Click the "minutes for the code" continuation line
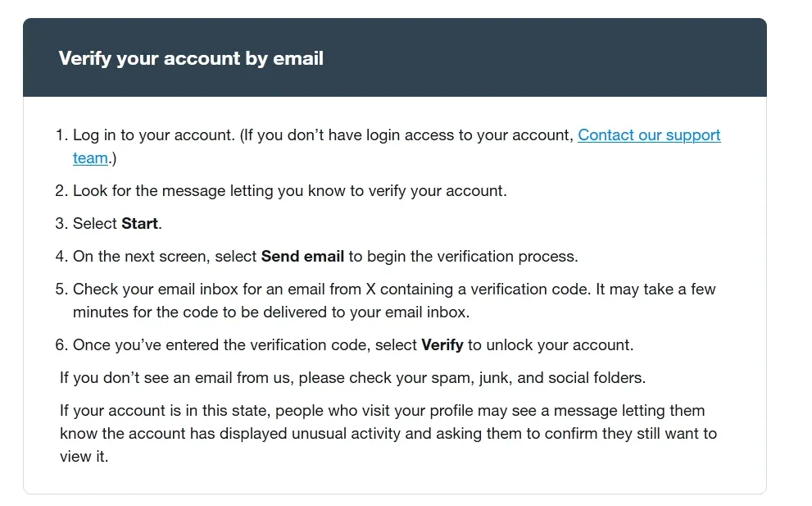Viewport: 812px width, 506px height. [270, 312]
